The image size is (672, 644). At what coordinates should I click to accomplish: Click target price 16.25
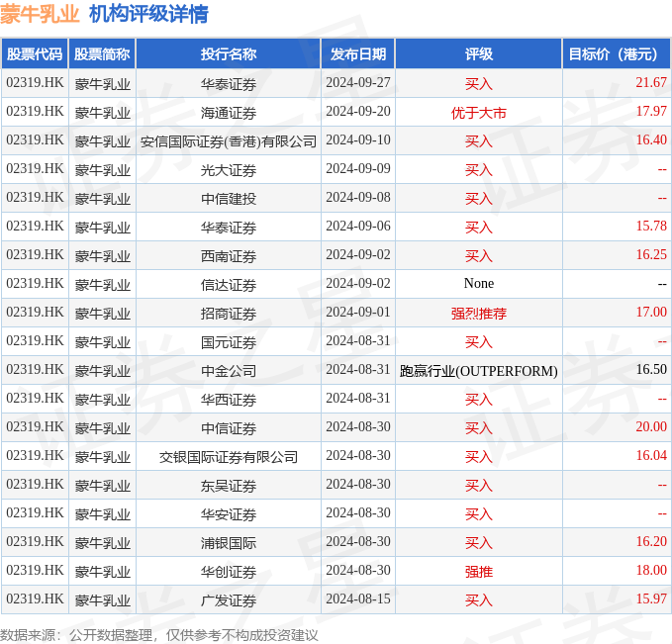coord(651,254)
